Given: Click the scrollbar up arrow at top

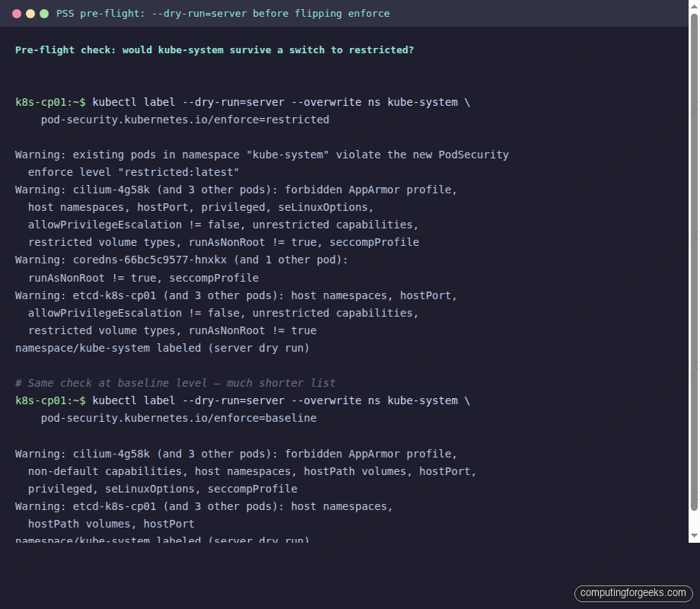Looking at the screenshot, I should (694, 6).
